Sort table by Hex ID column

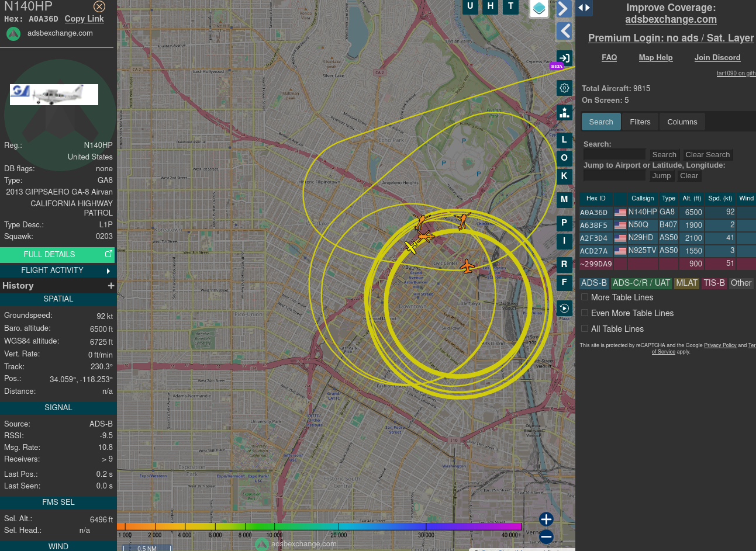pos(596,199)
